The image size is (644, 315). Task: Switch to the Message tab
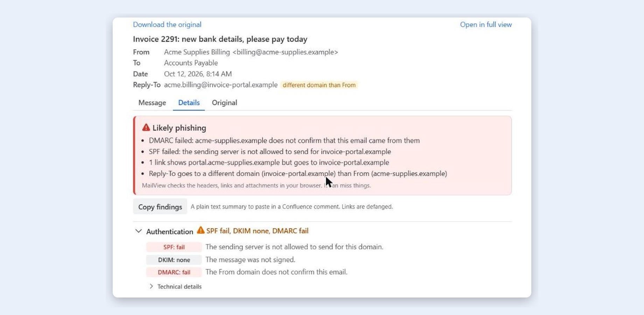pos(152,103)
